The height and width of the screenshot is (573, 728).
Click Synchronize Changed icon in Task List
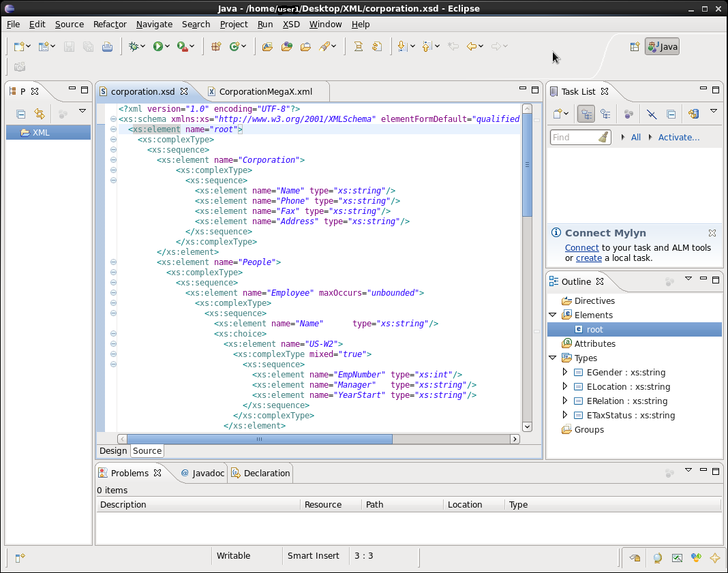click(x=693, y=114)
